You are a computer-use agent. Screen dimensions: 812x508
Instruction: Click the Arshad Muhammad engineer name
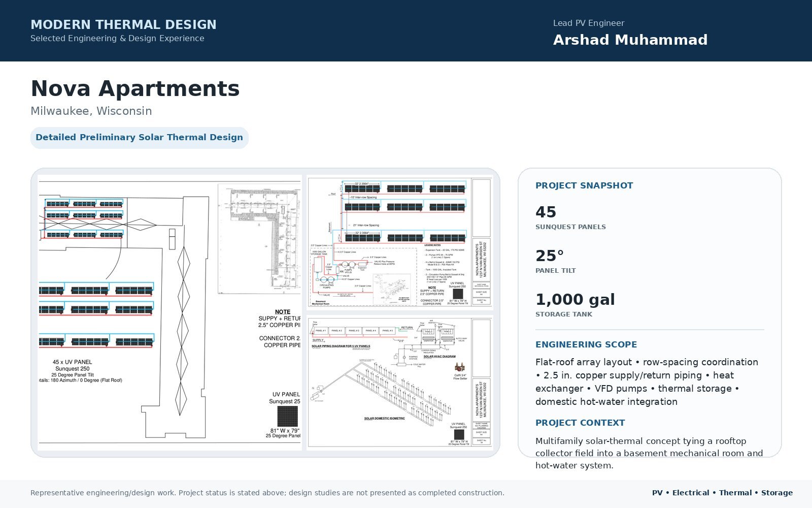coord(630,40)
